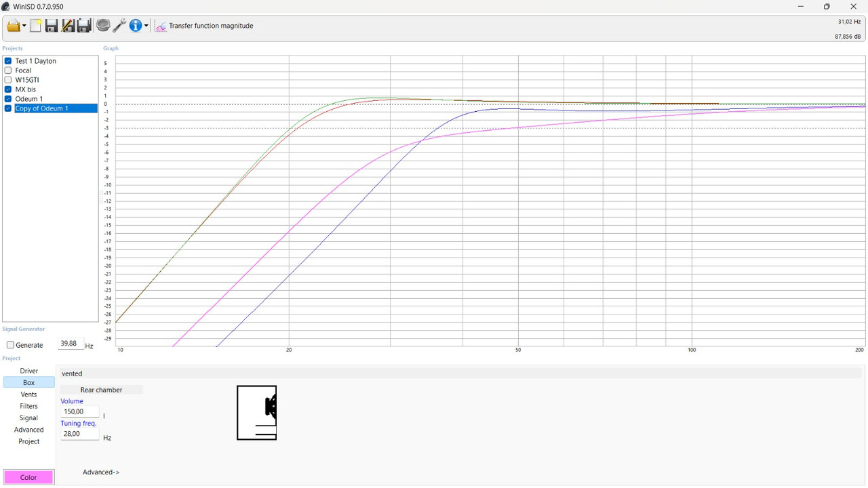This screenshot has width=868, height=488.
Task: Select the Odeum 1 project name
Action: (x=29, y=99)
